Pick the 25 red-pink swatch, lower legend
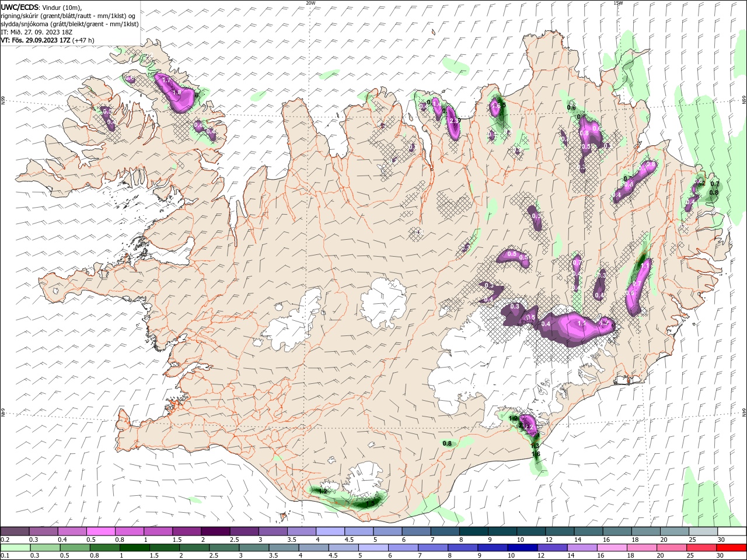 point(701,548)
